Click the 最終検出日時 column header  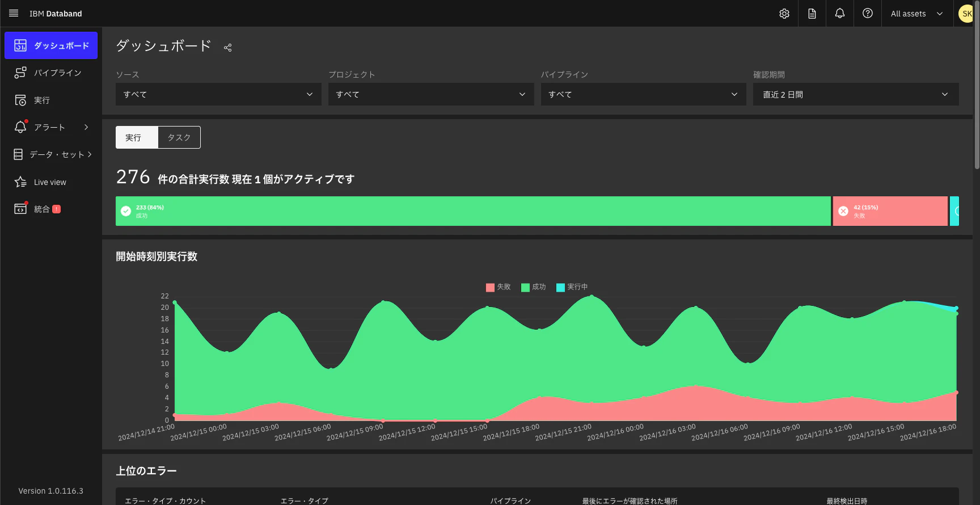point(847,501)
